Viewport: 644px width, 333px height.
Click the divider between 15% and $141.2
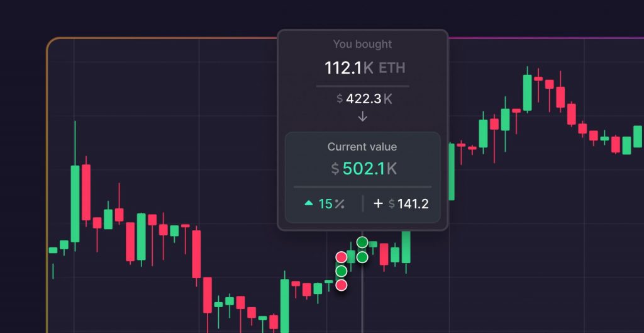tap(363, 203)
